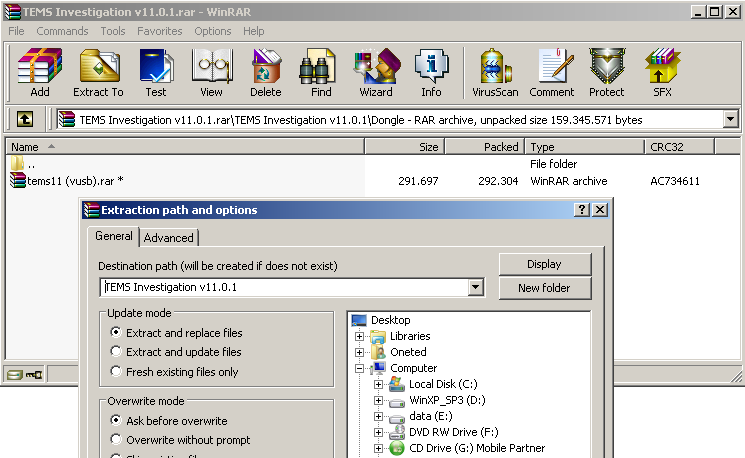Select Local Disk (C:) drive icon
745x458 pixels.
(397, 384)
